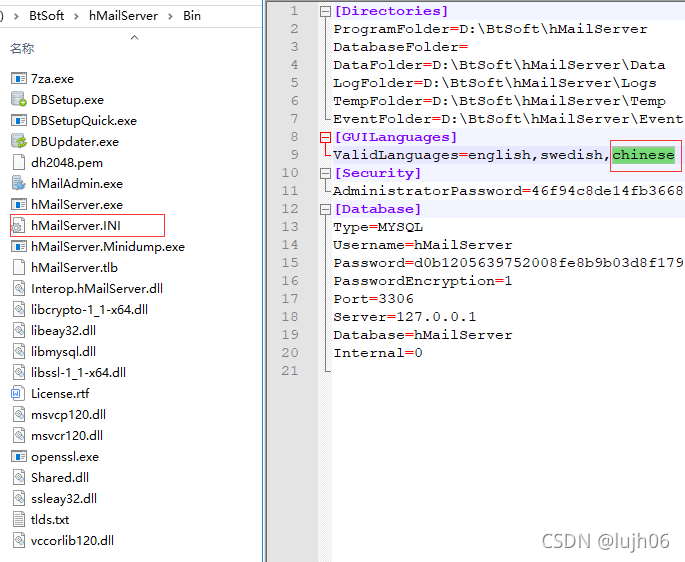Click the openssl.exe file icon
Viewport: 685px width, 562px height.
pyautogui.click(x=18, y=457)
